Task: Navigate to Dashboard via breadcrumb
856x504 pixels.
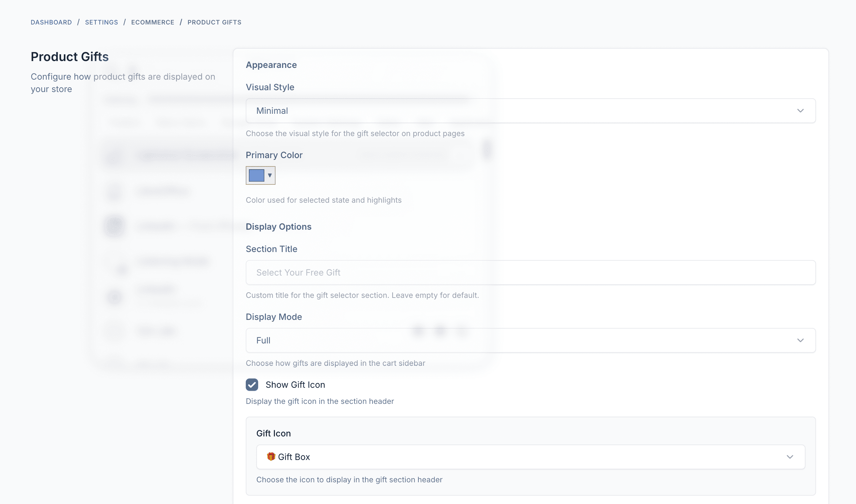Action: tap(51, 22)
